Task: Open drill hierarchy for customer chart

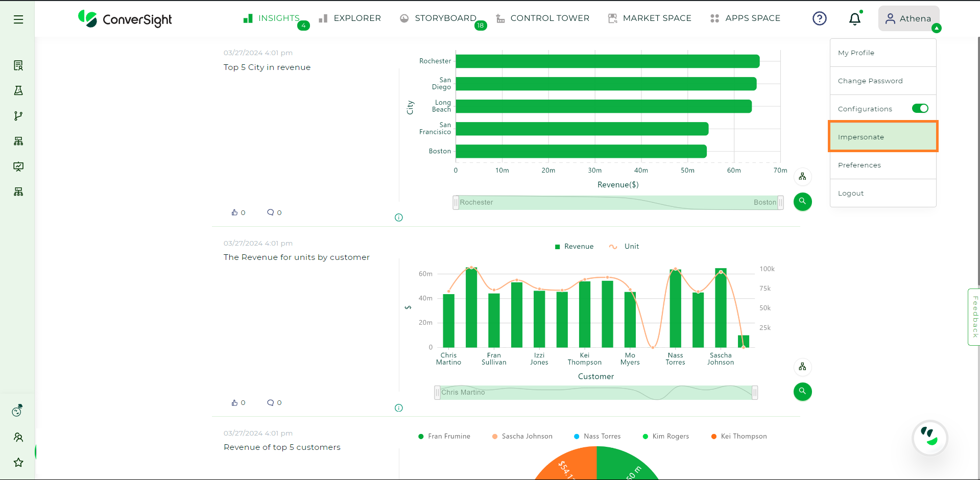Action: (x=802, y=367)
